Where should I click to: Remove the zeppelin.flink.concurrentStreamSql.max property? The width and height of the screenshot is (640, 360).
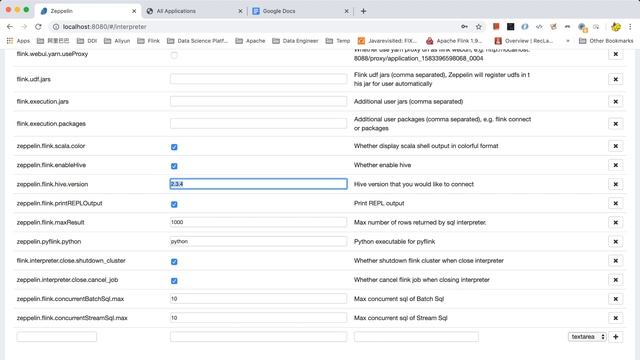click(616, 318)
